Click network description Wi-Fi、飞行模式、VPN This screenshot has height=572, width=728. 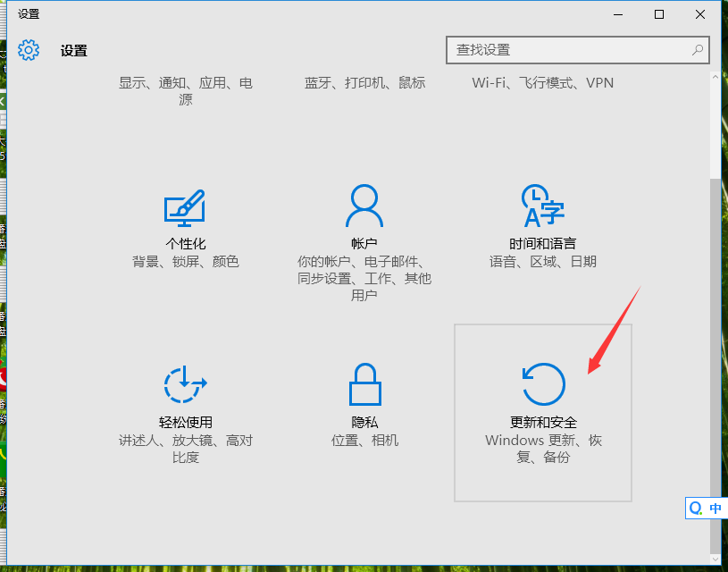pyautogui.click(x=543, y=83)
